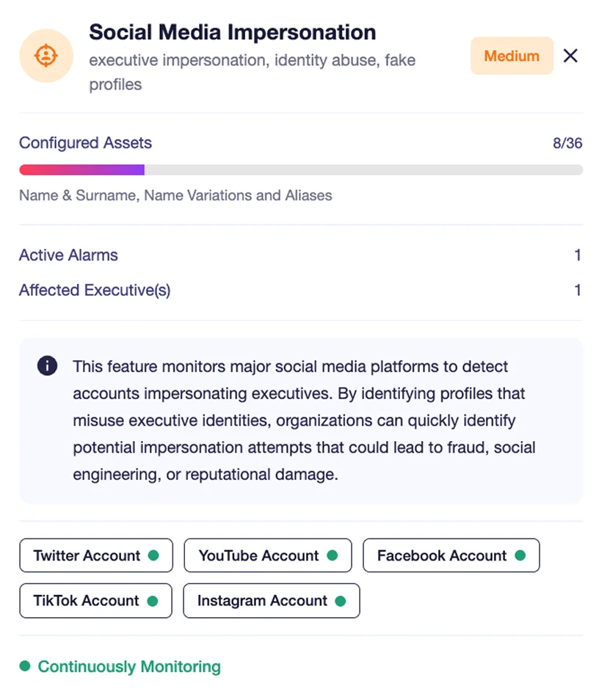Select the TikTok Account chip

95,601
